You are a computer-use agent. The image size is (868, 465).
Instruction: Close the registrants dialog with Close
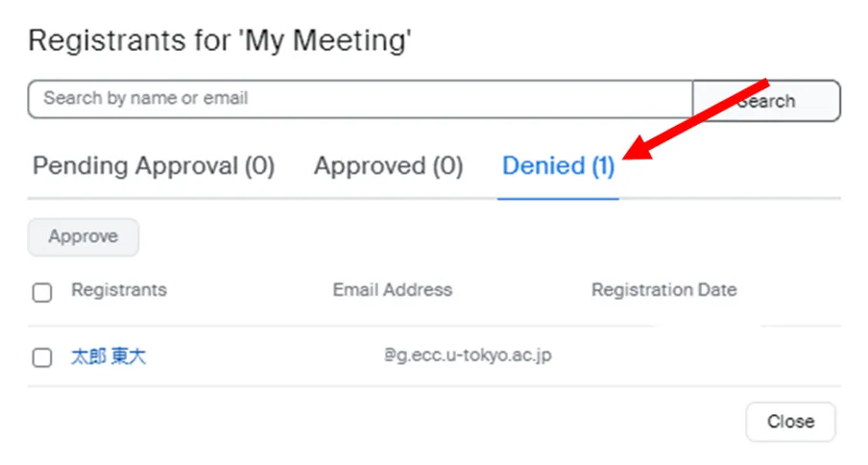[x=790, y=421]
